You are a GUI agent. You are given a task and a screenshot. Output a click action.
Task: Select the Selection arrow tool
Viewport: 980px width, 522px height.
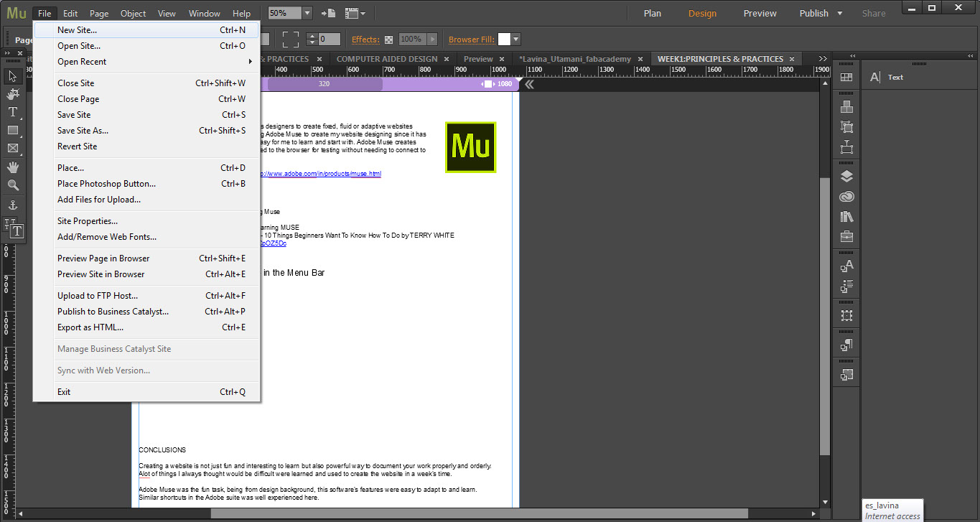tap(13, 76)
